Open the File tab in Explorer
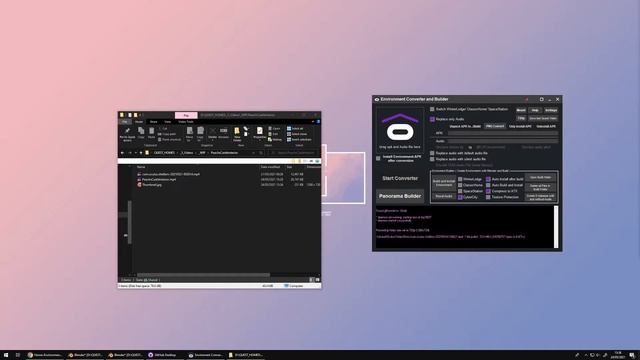The image size is (640, 360). point(124,122)
